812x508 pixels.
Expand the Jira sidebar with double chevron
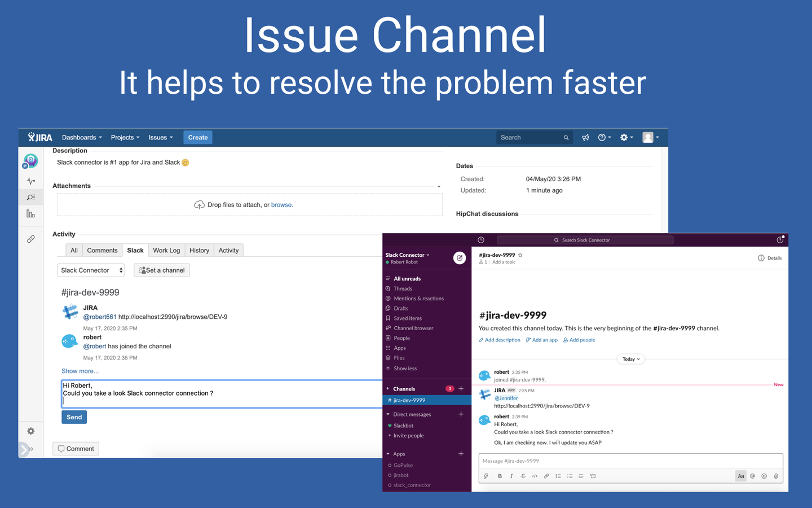point(30,449)
